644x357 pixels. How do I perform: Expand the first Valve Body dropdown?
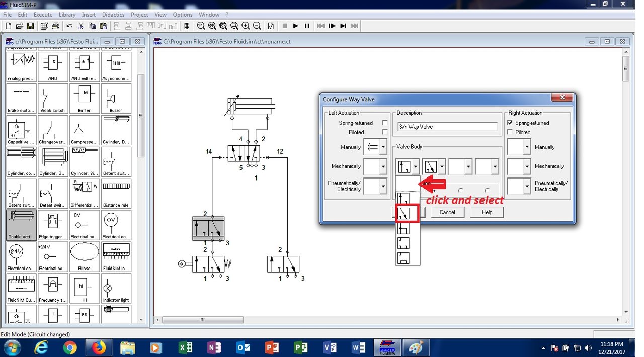[x=416, y=166]
